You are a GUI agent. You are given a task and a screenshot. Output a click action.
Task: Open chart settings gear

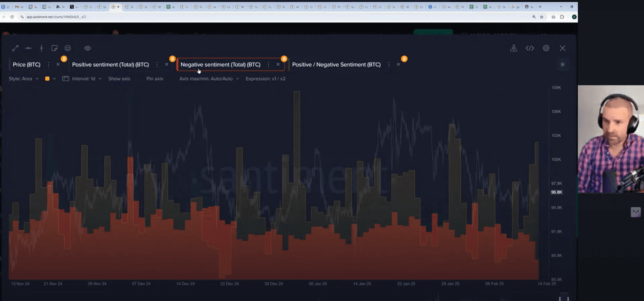pos(546,48)
